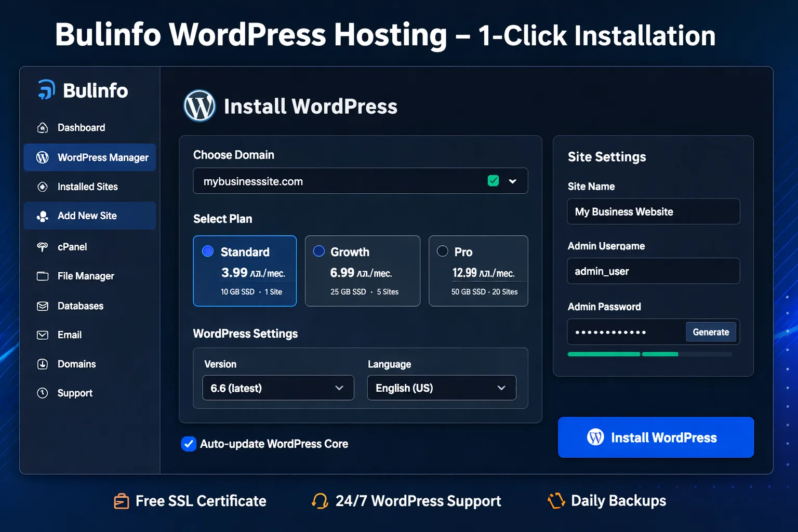Click Generate password button
Screen dimensions: 798x532
pyautogui.click(x=711, y=332)
